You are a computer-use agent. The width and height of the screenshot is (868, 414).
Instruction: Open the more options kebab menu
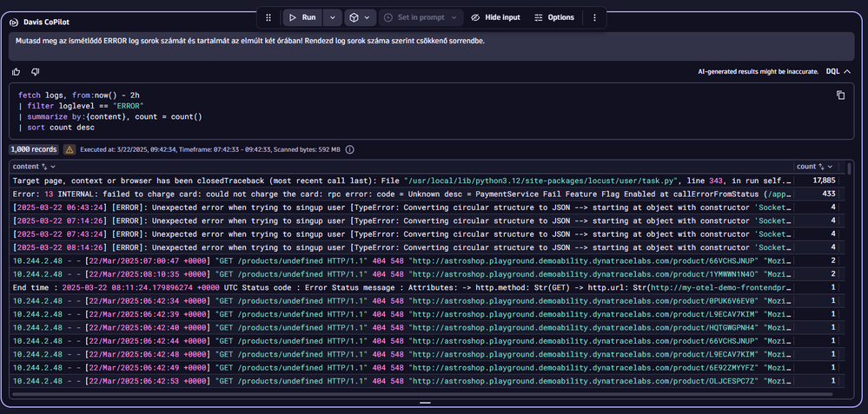pyautogui.click(x=594, y=17)
